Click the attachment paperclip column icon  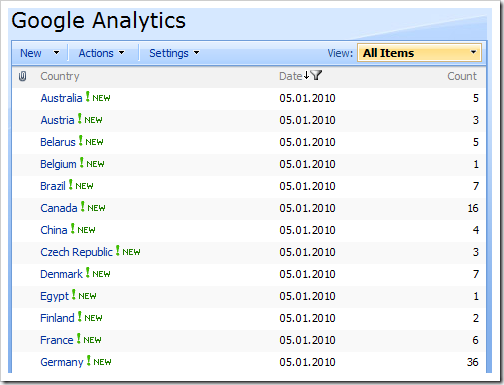22,76
